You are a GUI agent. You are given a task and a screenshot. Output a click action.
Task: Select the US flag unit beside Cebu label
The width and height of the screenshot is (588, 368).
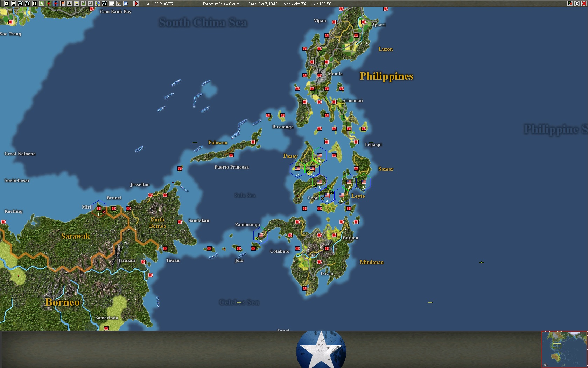[327, 195]
